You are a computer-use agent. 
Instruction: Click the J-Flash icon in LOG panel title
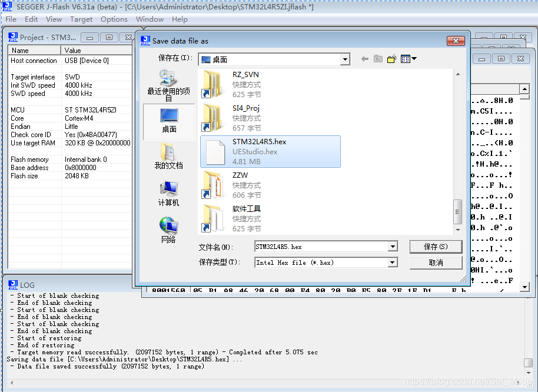[13, 285]
